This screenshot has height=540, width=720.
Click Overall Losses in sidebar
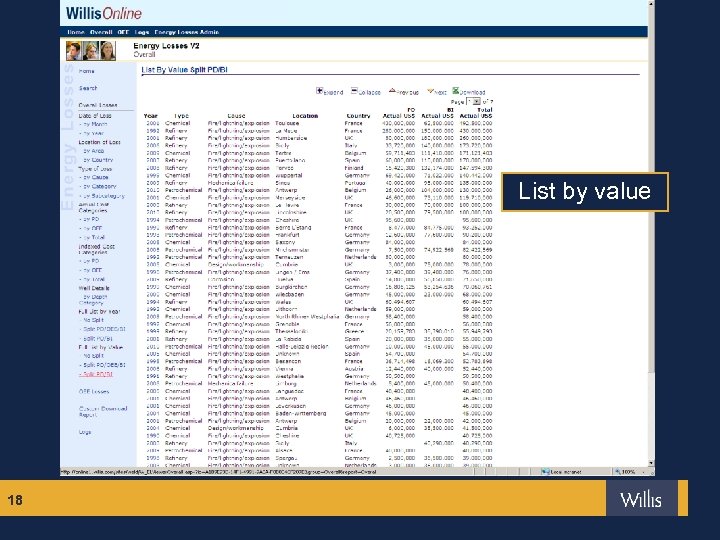(98, 105)
